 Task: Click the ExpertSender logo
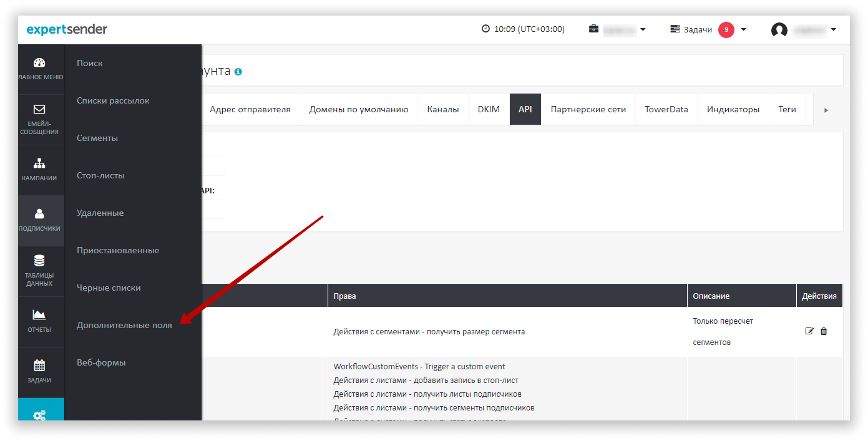click(67, 29)
